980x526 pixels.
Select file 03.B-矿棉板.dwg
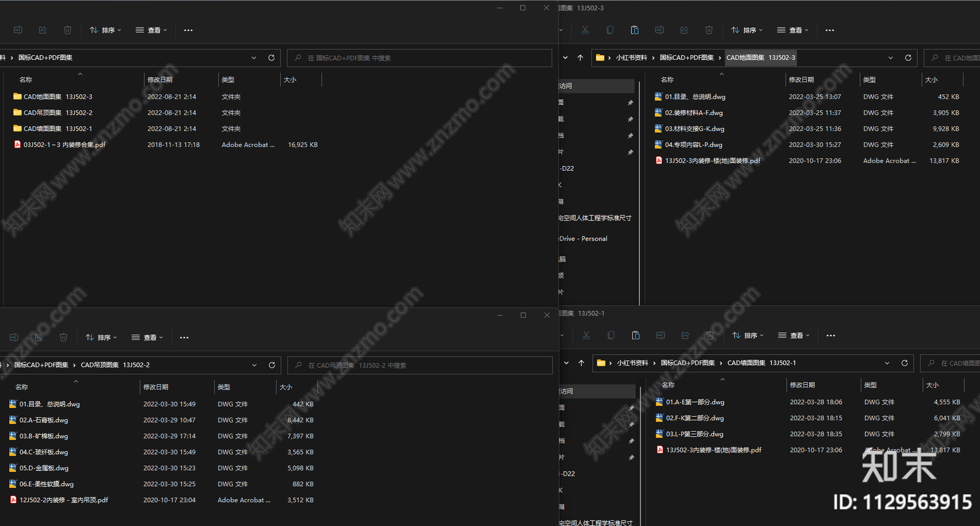[39, 436]
